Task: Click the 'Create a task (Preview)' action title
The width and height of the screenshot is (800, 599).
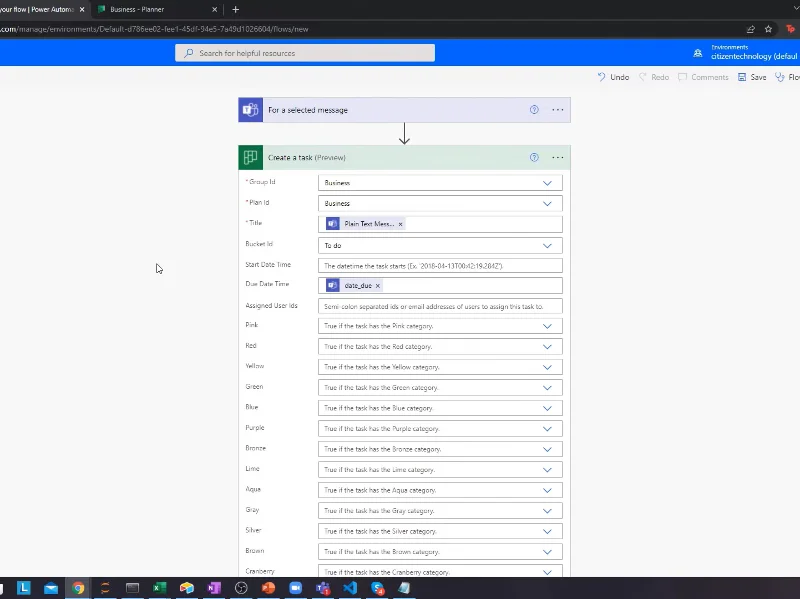Action: [307, 157]
